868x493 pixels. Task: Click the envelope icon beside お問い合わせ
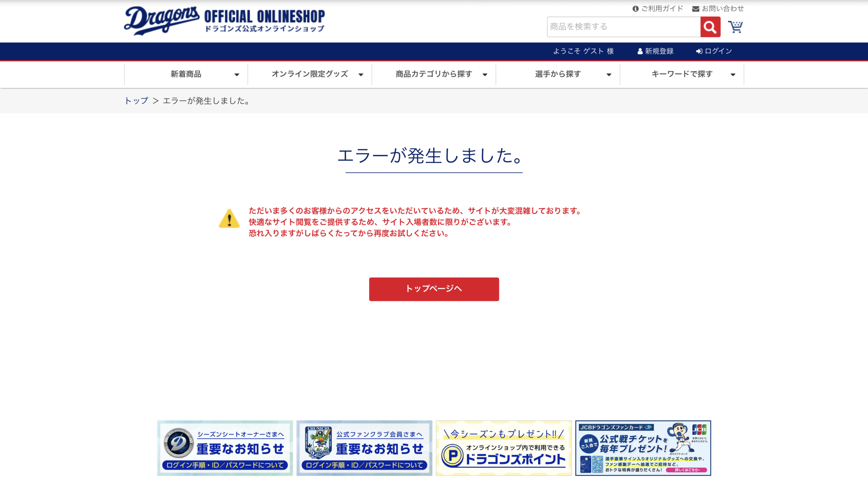(695, 9)
